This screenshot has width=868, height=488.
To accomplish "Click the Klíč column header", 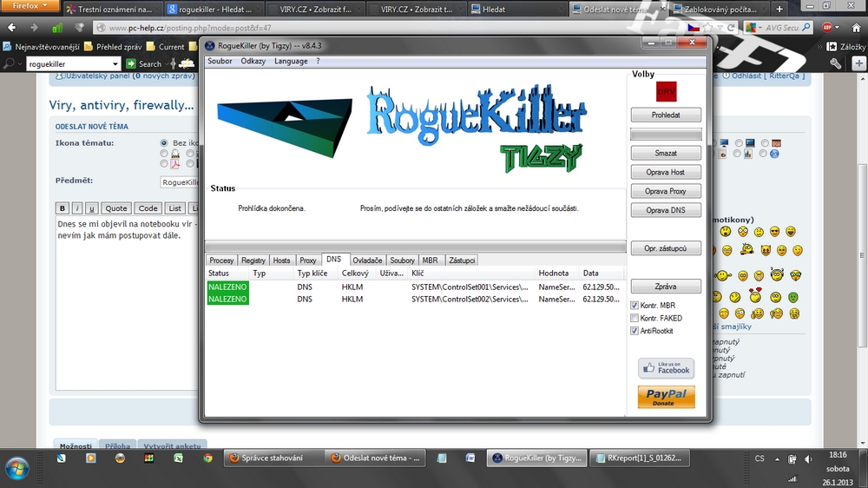I will coord(472,273).
